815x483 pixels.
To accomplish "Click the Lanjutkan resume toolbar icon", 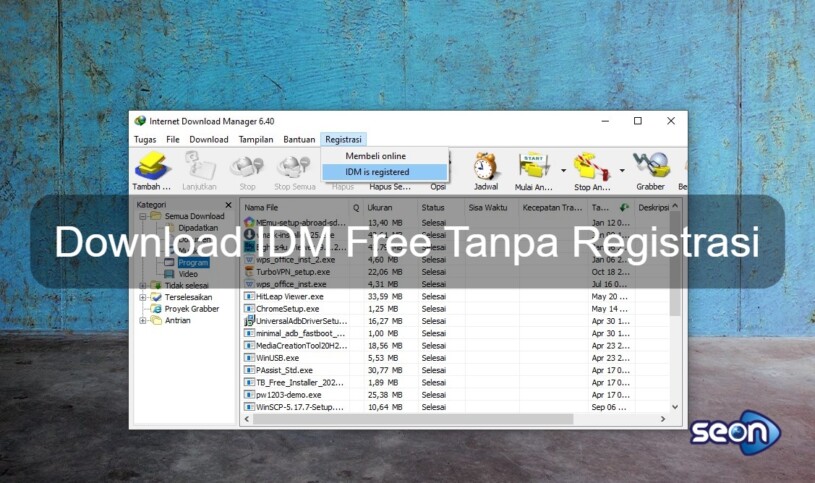I will [x=200, y=166].
